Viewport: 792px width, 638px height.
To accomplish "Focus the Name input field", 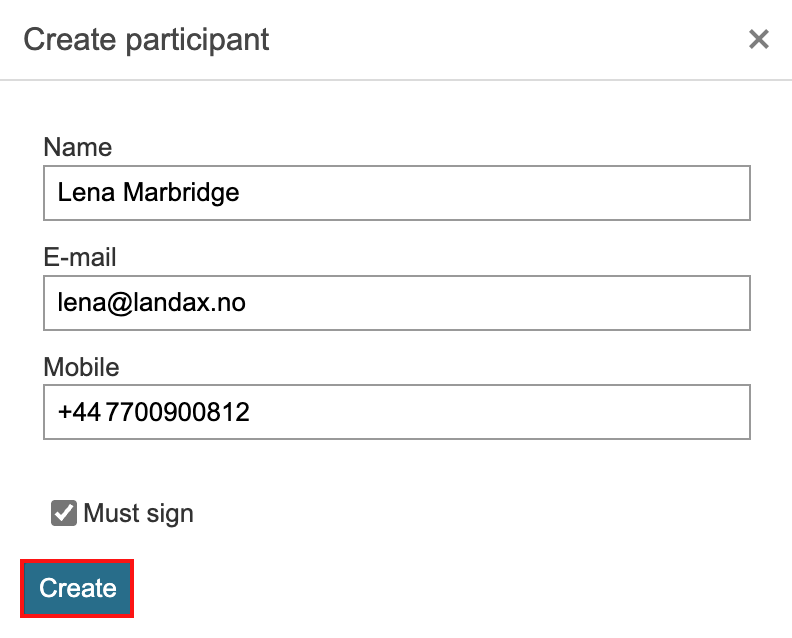I will click(x=397, y=192).
